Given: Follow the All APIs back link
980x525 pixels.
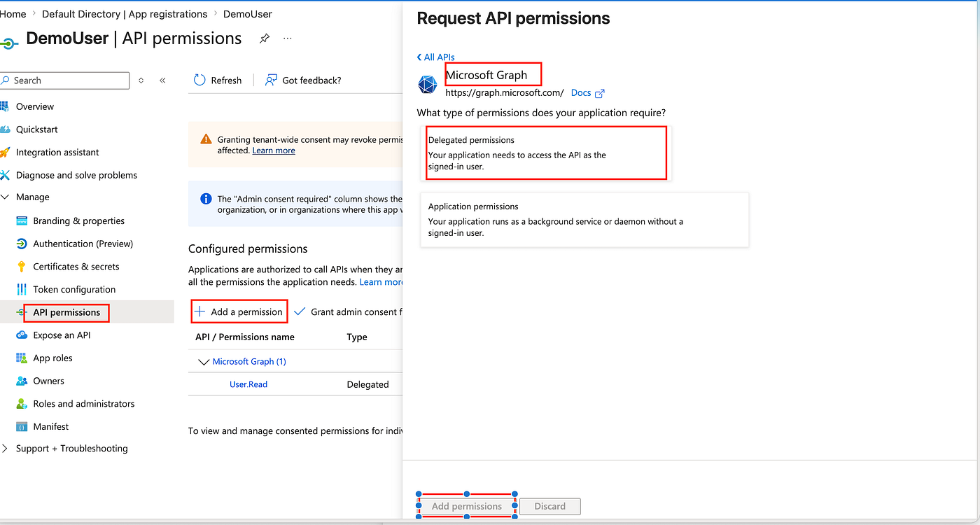Looking at the screenshot, I should tap(435, 57).
